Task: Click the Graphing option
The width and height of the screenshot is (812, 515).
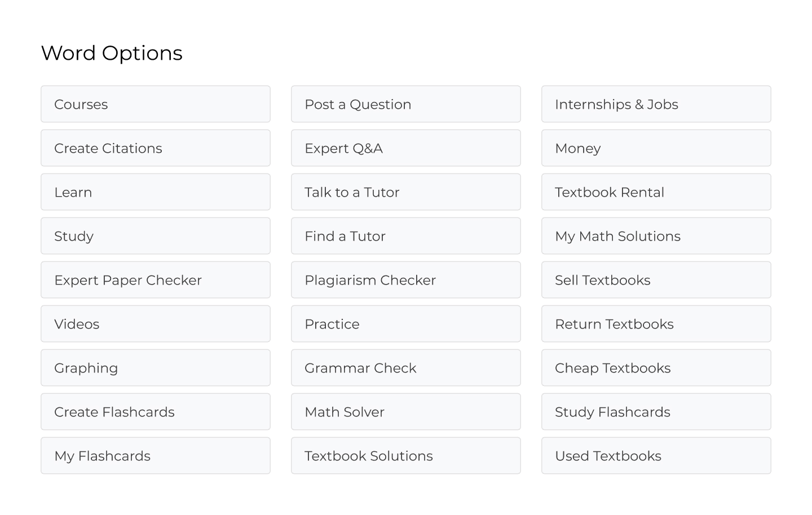Action: point(155,368)
